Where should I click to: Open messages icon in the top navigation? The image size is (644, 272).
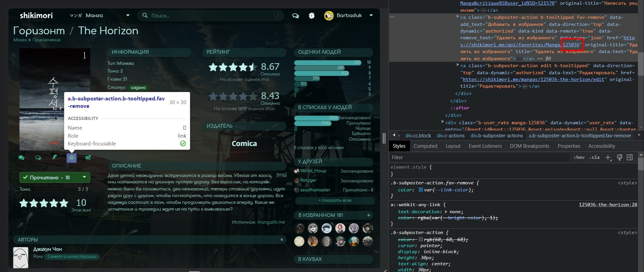point(295,15)
